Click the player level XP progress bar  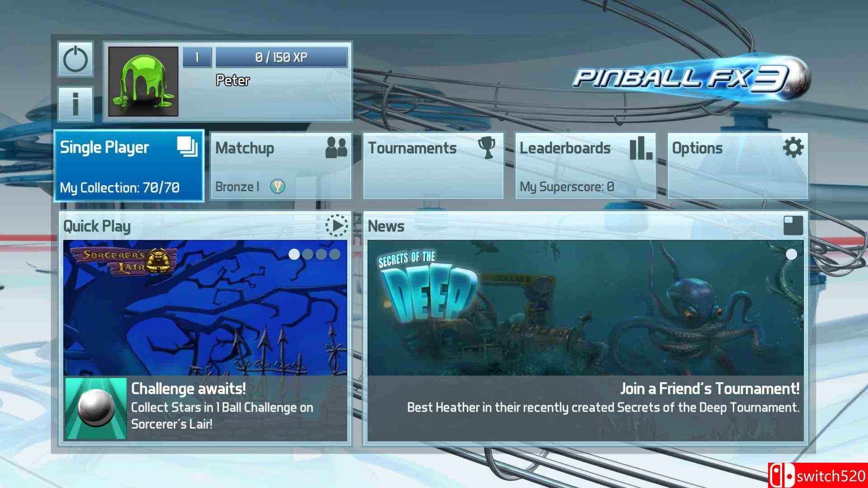280,57
